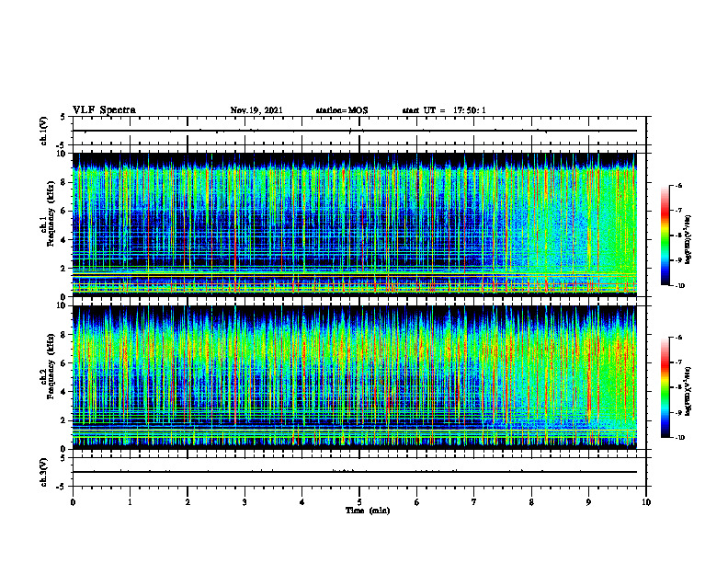Click the "station=MOS" header label
The width and height of the screenshot is (728, 563).
point(342,110)
